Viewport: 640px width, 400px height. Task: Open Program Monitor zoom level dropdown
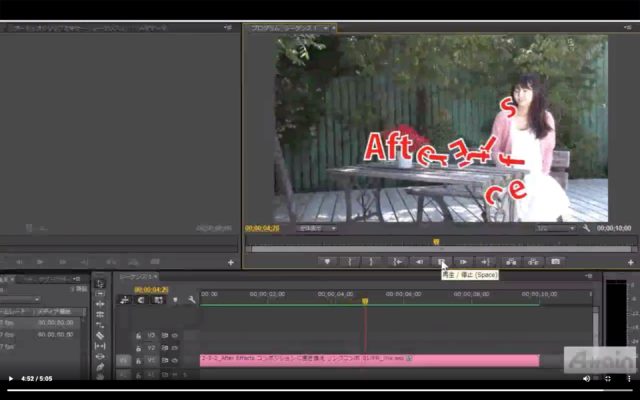click(316, 228)
